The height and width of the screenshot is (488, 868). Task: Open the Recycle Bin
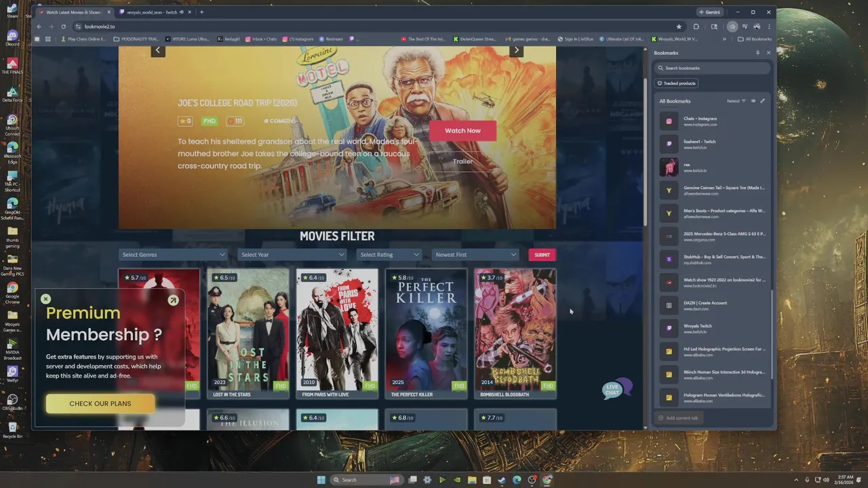tap(12, 430)
